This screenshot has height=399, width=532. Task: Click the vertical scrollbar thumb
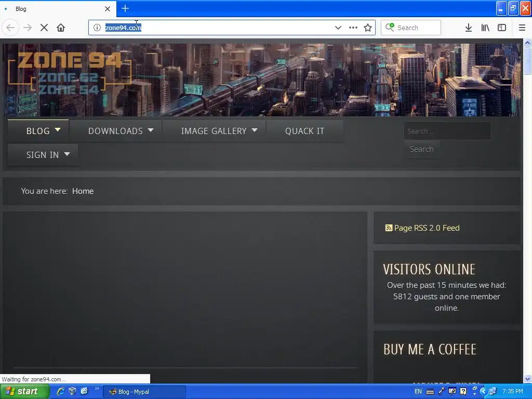pyautogui.click(x=527, y=60)
